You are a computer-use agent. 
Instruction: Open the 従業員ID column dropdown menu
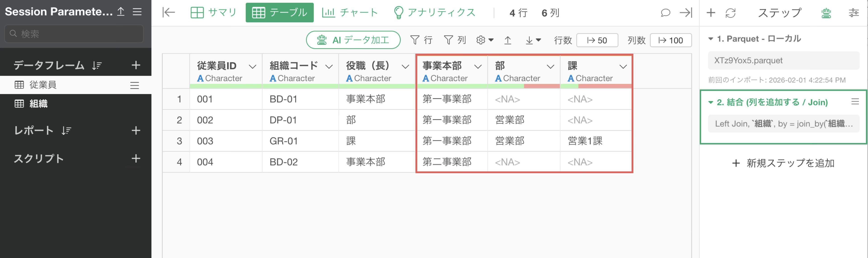[x=252, y=67]
